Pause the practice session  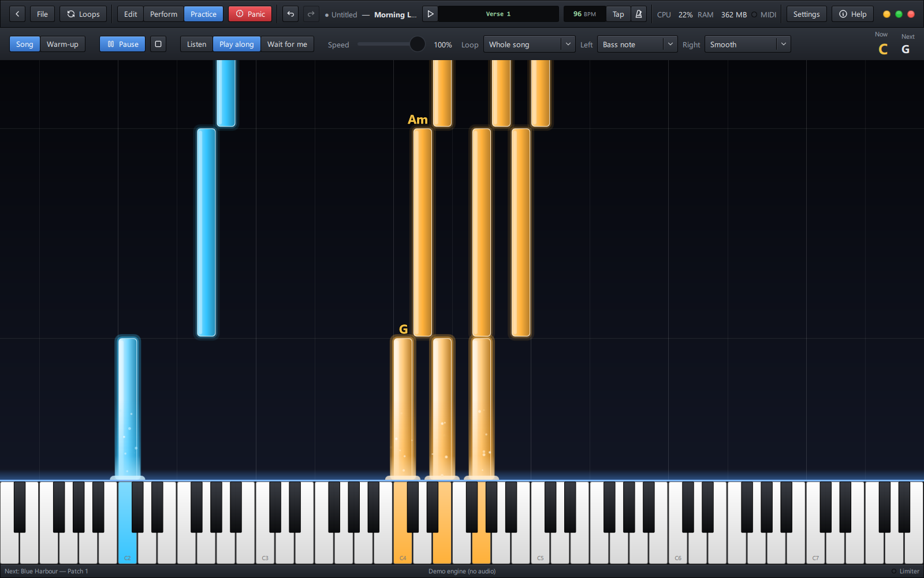(x=122, y=44)
